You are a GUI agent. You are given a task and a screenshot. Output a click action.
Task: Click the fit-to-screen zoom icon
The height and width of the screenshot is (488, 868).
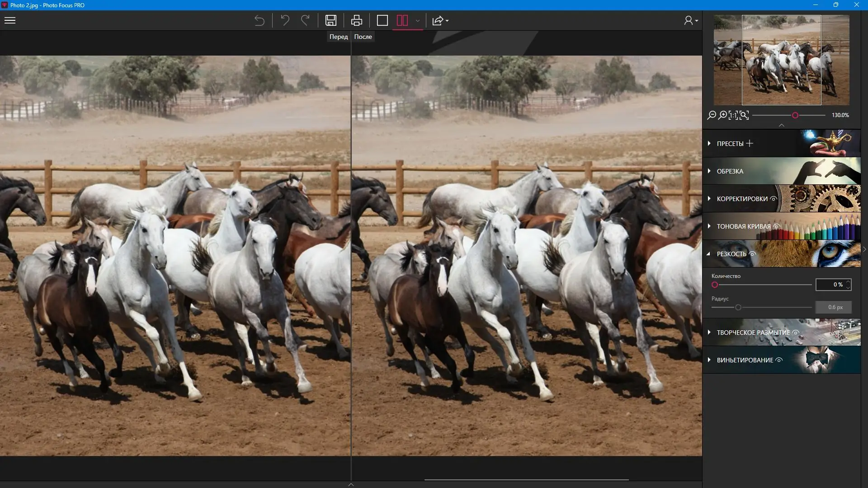(744, 115)
